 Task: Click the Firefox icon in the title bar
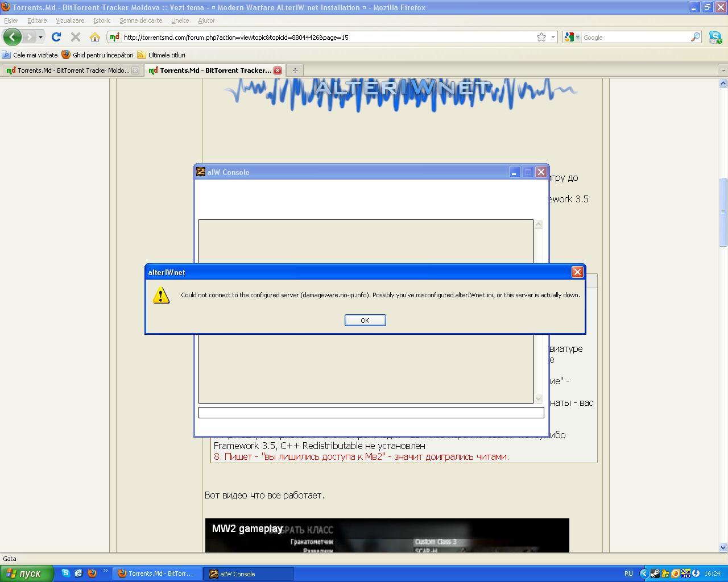[5, 7]
